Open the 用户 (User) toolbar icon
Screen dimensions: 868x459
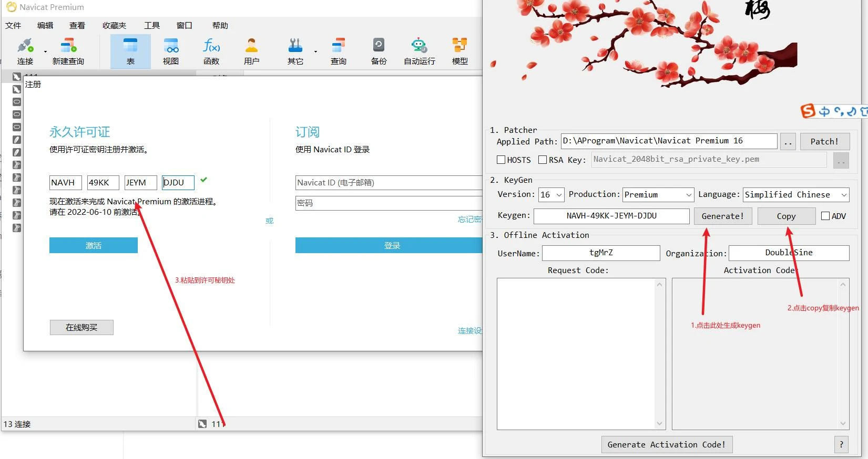coord(252,51)
